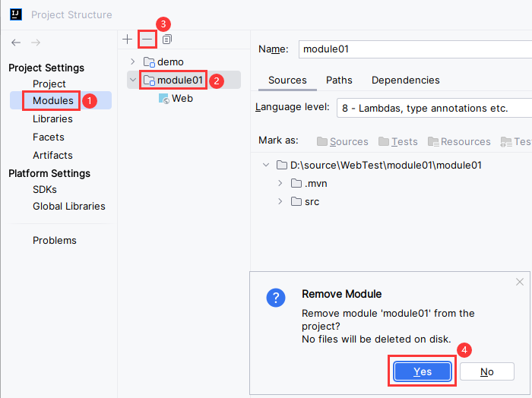Mark folder as Sources
This screenshot has width=532, height=398.
coord(342,141)
